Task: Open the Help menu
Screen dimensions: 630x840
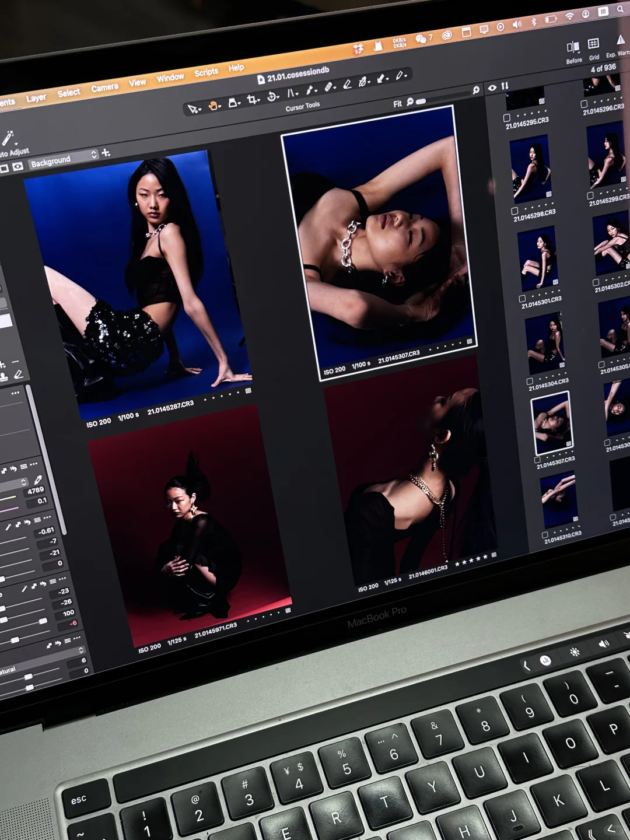Action: [236, 68]
